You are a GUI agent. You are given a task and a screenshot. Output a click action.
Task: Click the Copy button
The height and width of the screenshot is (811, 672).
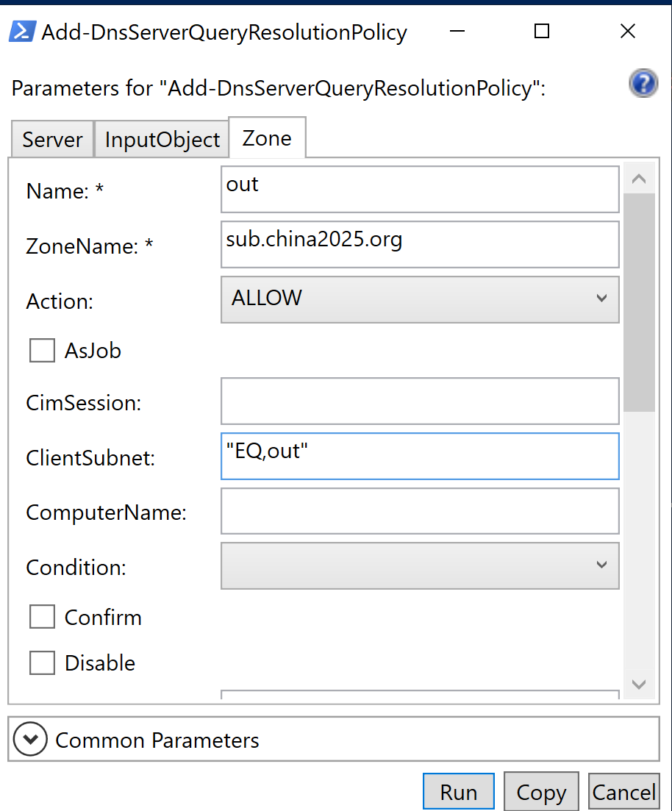click(541, 791)
